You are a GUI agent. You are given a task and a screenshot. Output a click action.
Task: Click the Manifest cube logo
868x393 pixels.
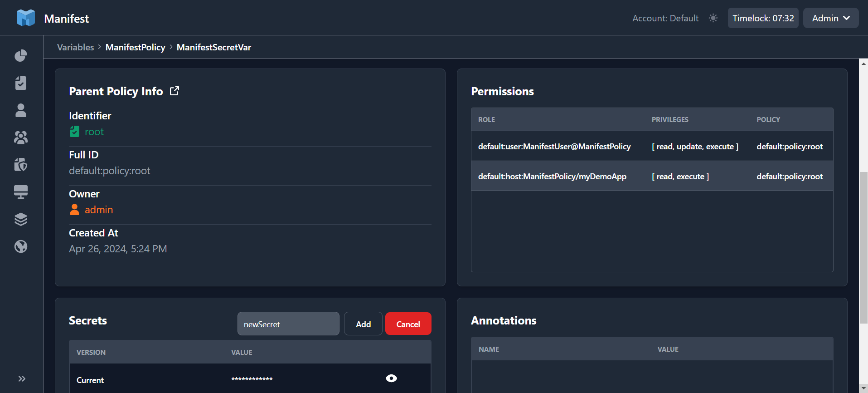point(26,18)
